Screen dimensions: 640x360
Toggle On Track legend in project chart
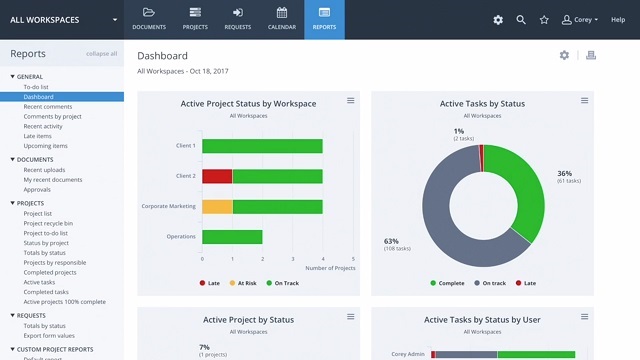[x=282, y=283]
